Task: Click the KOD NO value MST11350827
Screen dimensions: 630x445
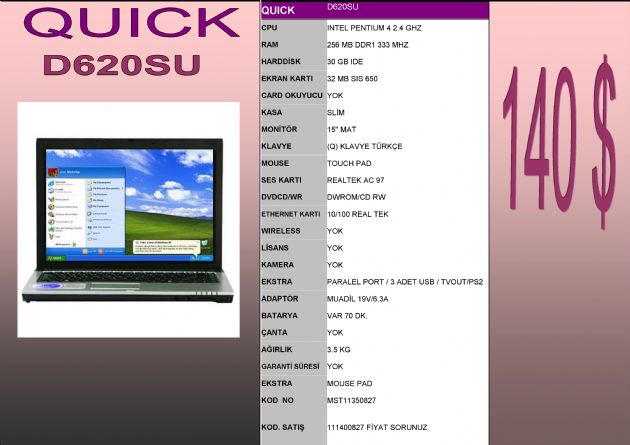Action: [x=351, y=400]
